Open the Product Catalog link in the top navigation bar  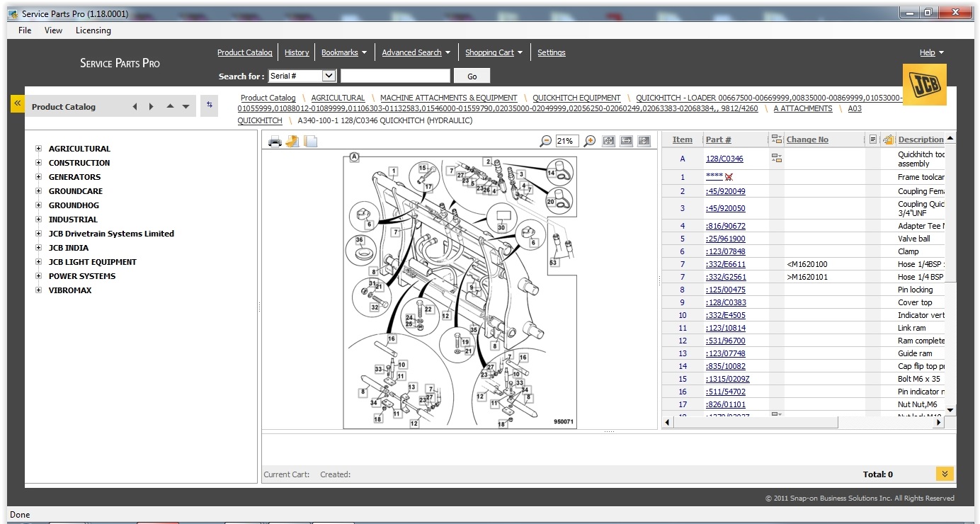245,52
